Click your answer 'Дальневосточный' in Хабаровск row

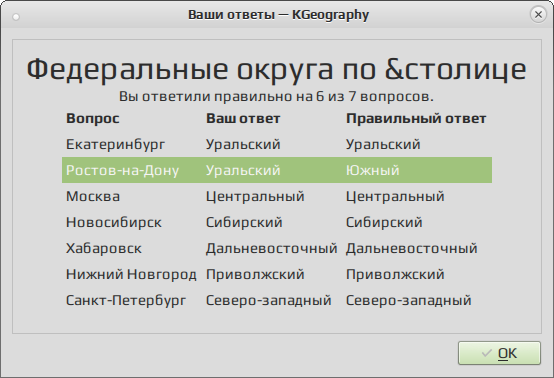[x=272, y=249]
